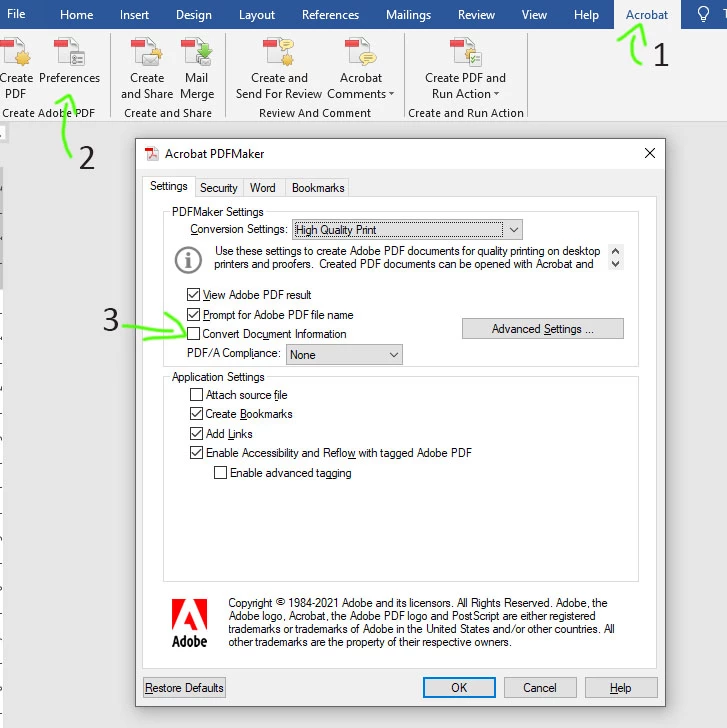Select the Settings tab

(x=169, y=186)
